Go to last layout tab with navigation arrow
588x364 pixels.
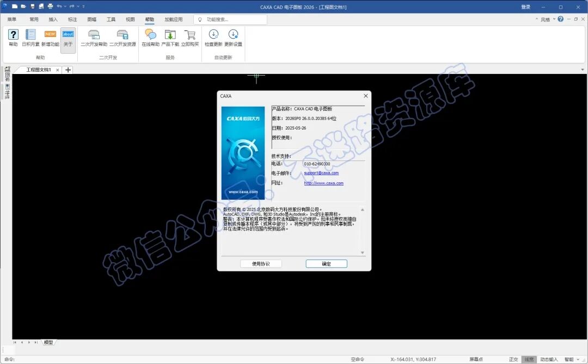36,342
